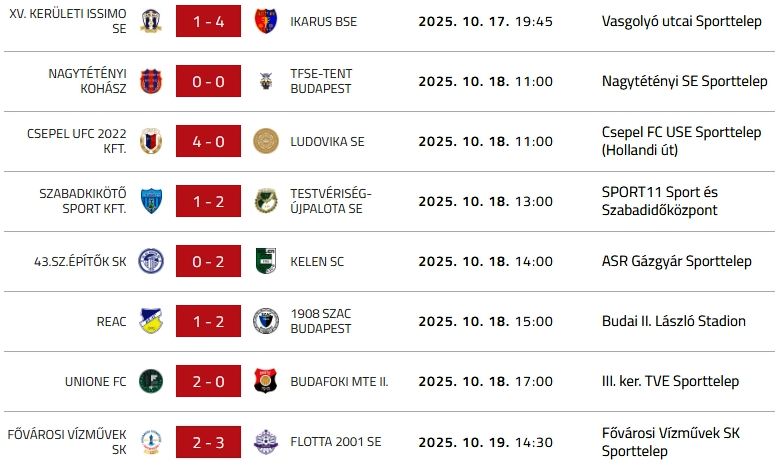Click the Ludovika SE round logo

coord(265,141)
